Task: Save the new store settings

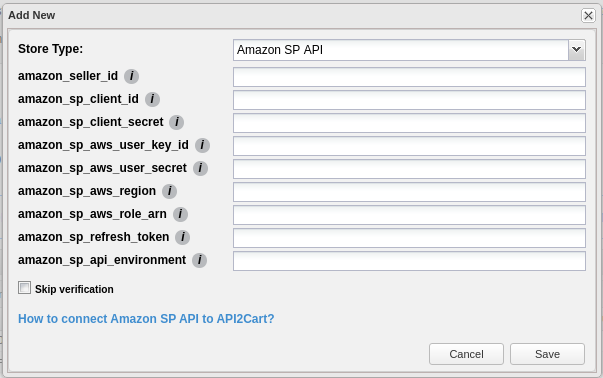Action: click(x=547, y=354)
